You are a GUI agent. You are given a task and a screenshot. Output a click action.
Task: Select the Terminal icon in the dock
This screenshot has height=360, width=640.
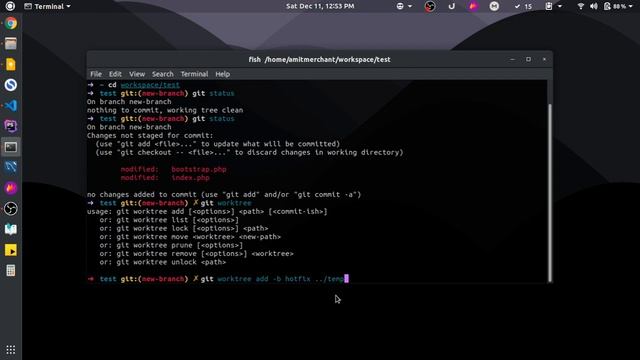point(11,147)
